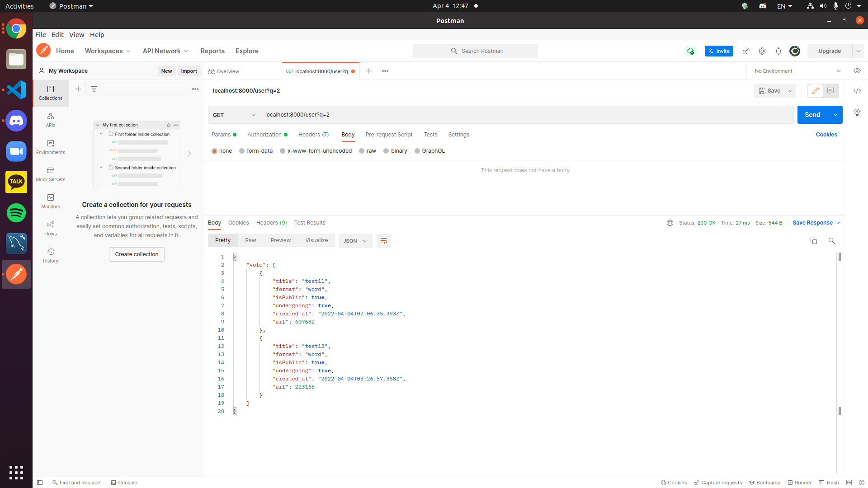Select the x-www-form-urlencoded body radio
The image size is (868, 488).
click(x=283, y=151)
